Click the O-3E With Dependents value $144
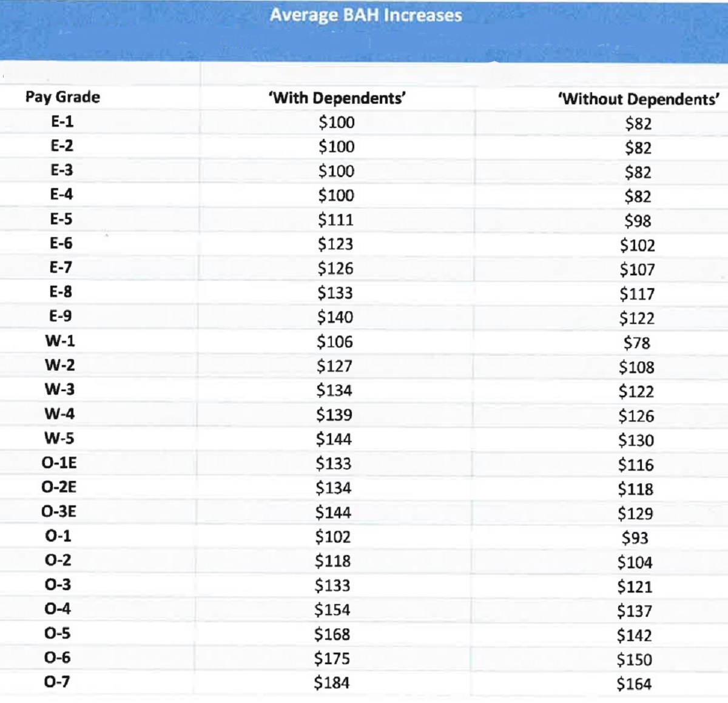The width and height of the screenshot is (728, 703). click(334, 513)
